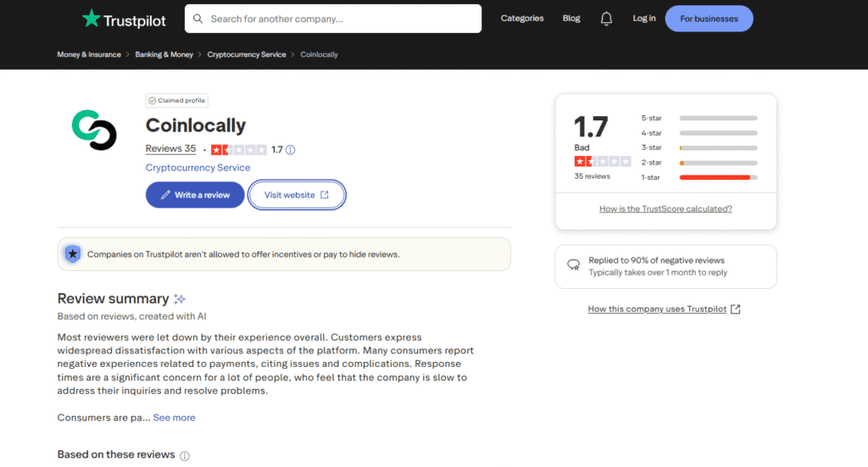Click the info icon beside 'Based on these reviews'
The height and width of the screenshot is (467, 868).
pyautogui.click(x=185, y=455)
